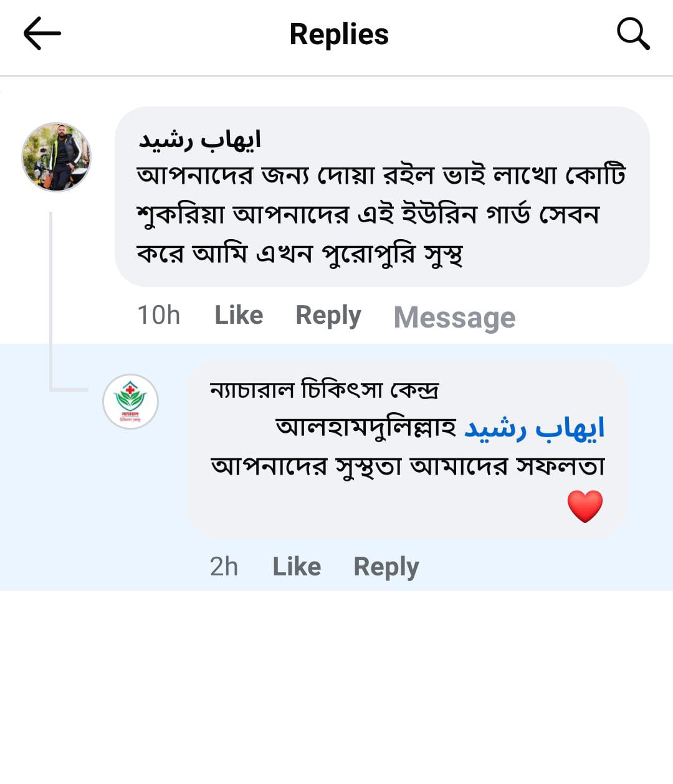673x784 pixels.
Task: Like the page's reply posted 2h ago
Action: [297, 567]
